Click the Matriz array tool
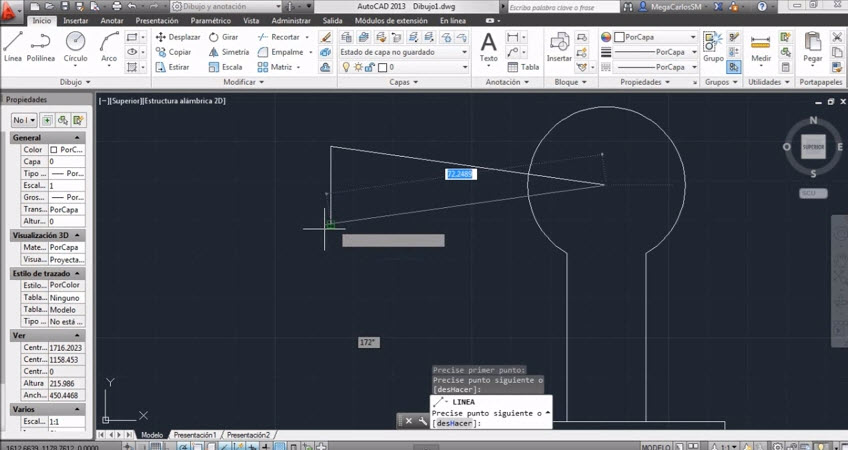The height and width of the screenshot is (450, 848). pyautogui.click(x=275, y=67)
